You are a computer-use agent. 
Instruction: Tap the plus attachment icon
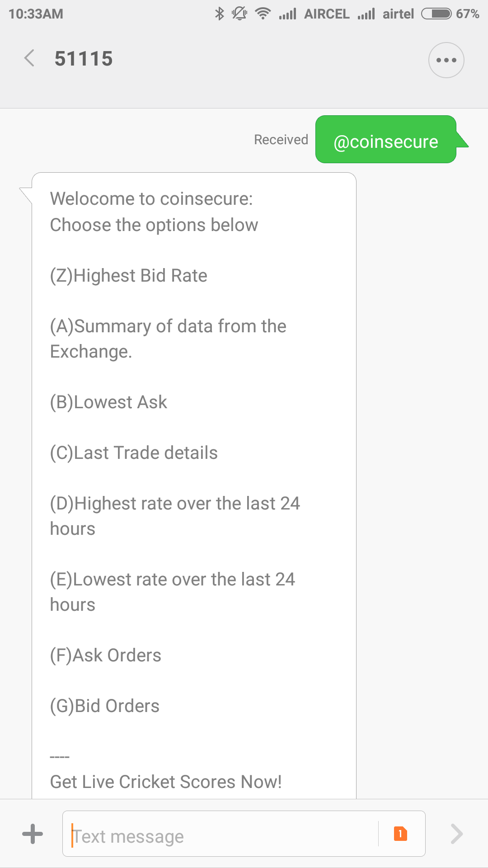point(33,834)
